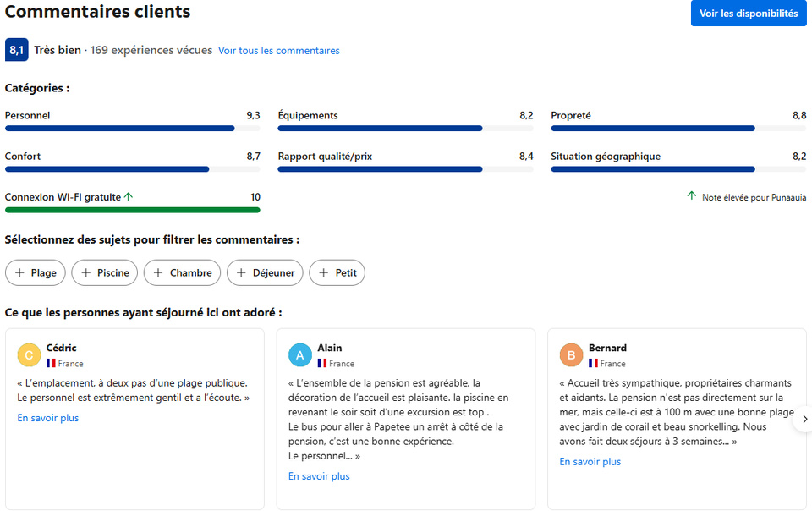Select the 8,1 overall score badge

point(17,50)
